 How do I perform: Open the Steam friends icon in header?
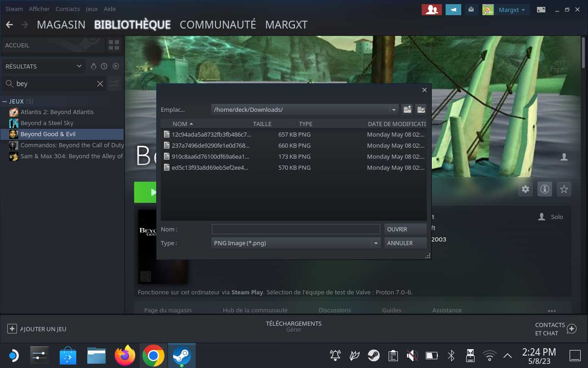(x=431, y=9)
